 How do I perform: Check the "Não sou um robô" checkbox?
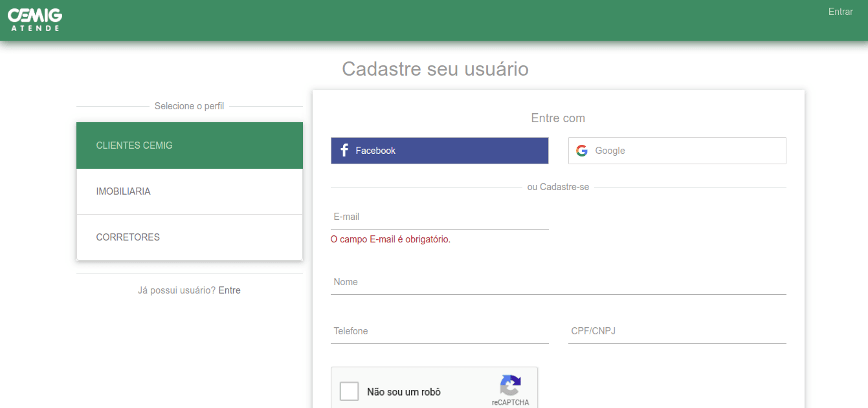pyautogui.click(x=349, y=391)
